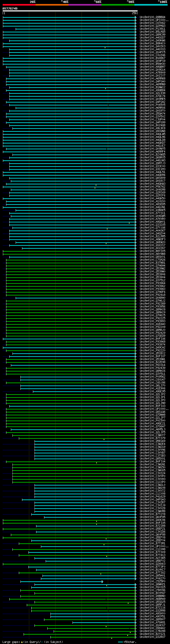Image resolution: width=170 pixels, height=644 pixels.
Task: Select label UniRef100_B1NWI2
Action: tap(152, 87)
